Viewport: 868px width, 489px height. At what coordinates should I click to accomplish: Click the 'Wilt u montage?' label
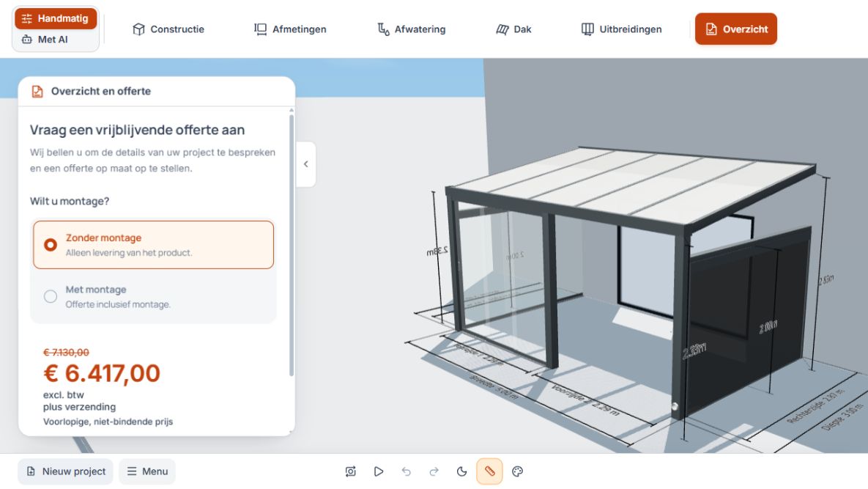pyautogui.click(x=69, y=201)
